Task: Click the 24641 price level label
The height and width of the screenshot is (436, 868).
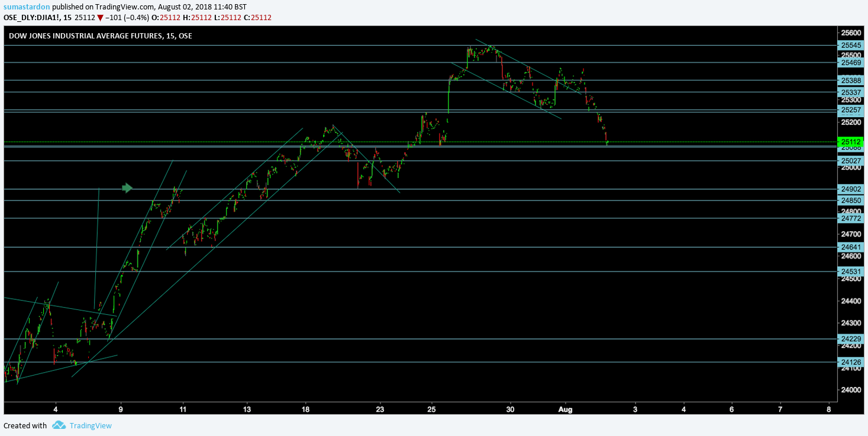Action: pyautogui.click(x=851, y=247)
